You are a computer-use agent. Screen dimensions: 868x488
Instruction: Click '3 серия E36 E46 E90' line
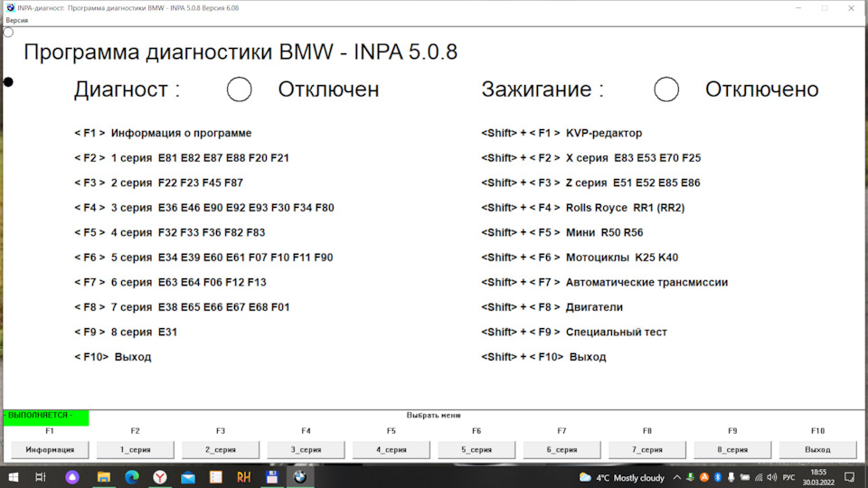point(203,208)
